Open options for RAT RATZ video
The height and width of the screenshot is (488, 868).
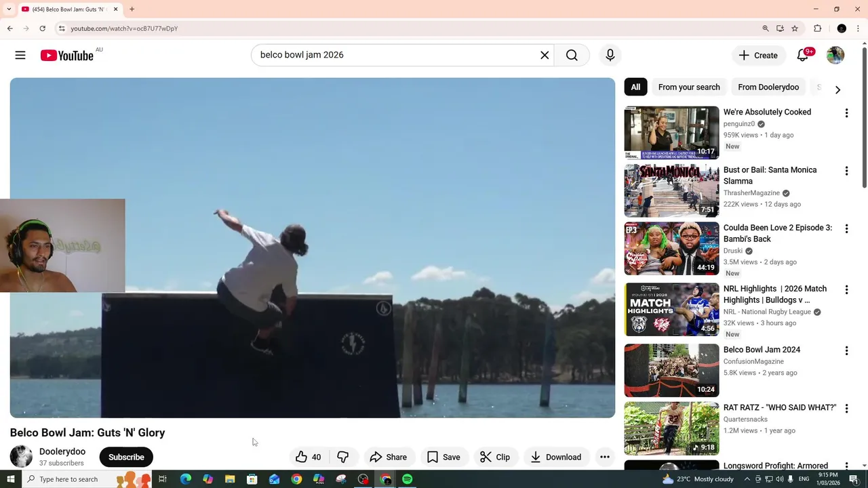coord(846,409)
